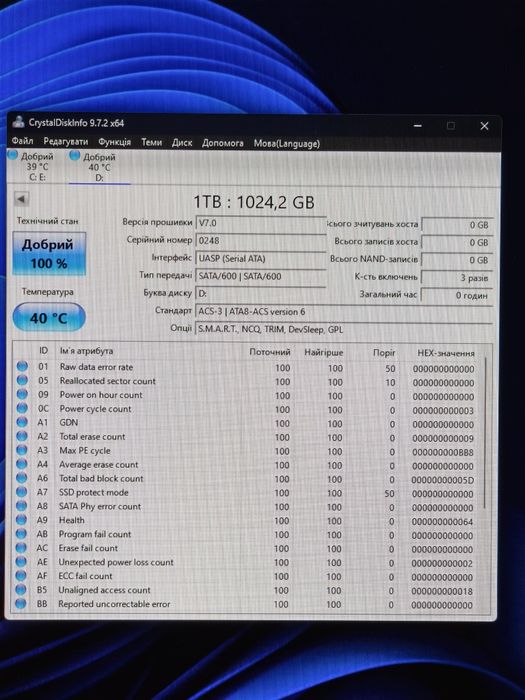Click the firmware version field V7.0
This screenshot has width=525, height=700.
pos(261,223)
